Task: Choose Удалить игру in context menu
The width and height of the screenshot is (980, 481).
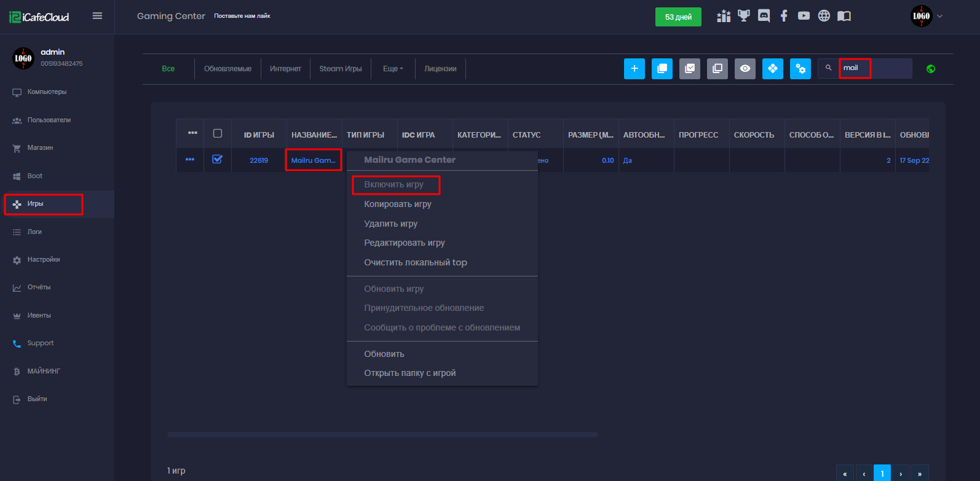Action: pos(391,224)
